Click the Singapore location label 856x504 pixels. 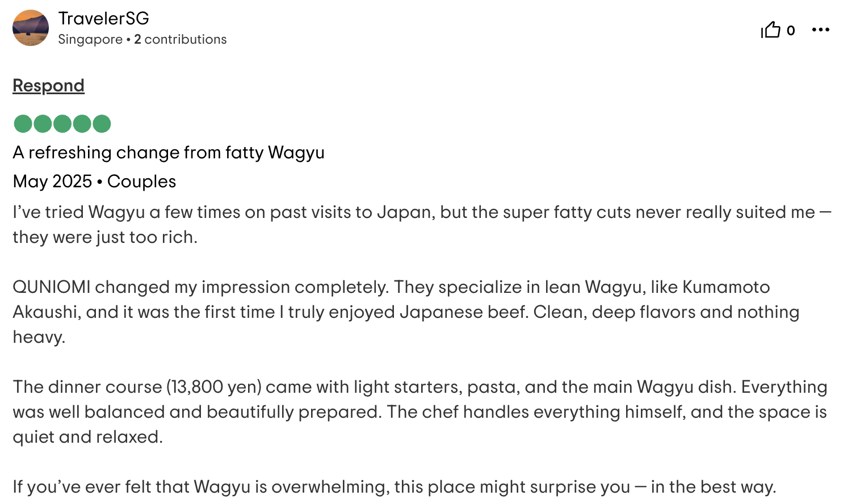(x=90, y=39)
